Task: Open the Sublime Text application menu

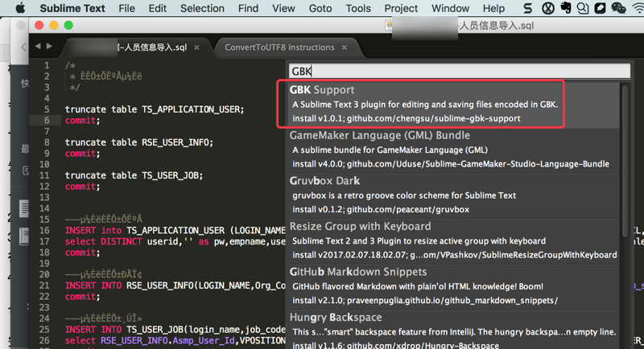Action: click(x=72, y=8)
